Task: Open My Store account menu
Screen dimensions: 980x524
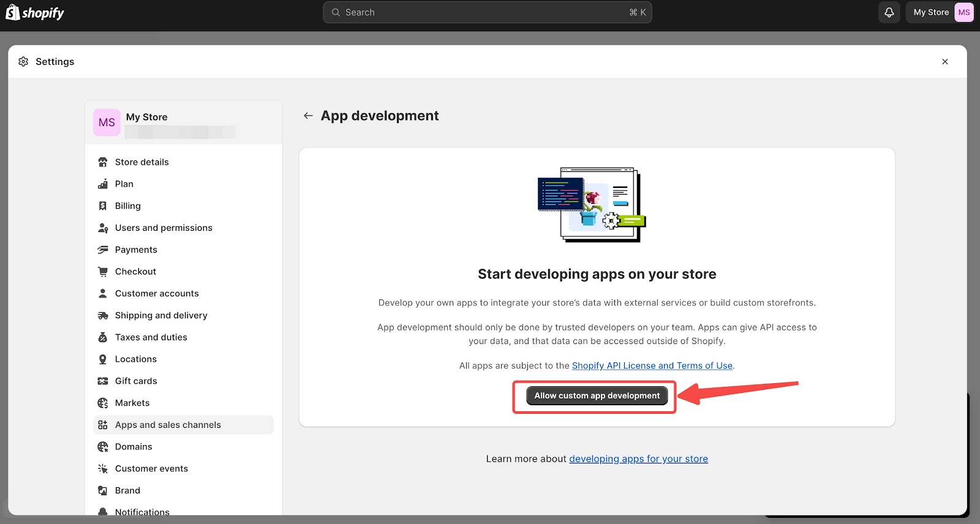Action: pos(940,12)
